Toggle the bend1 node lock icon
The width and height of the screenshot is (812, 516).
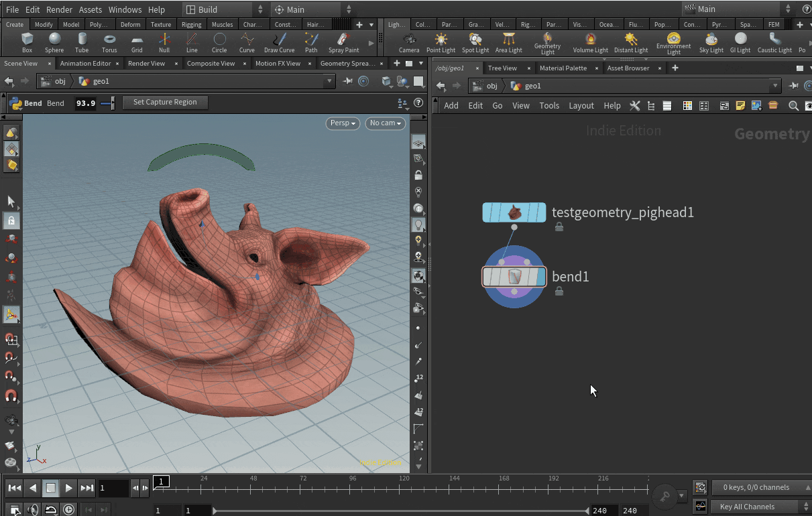point(559,292)
